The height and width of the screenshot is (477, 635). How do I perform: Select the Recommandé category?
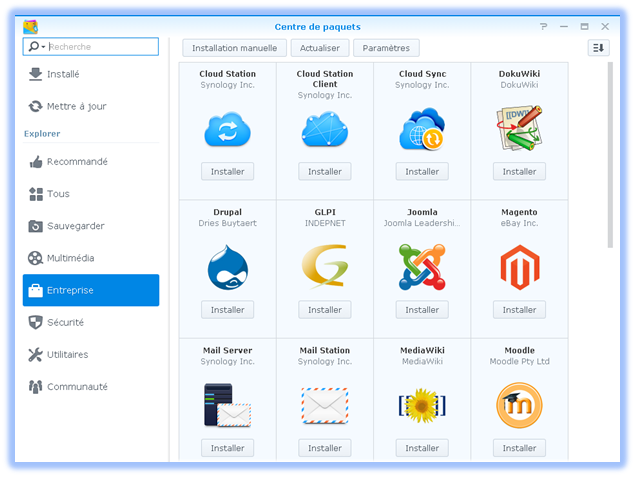[x=91, y=162]
